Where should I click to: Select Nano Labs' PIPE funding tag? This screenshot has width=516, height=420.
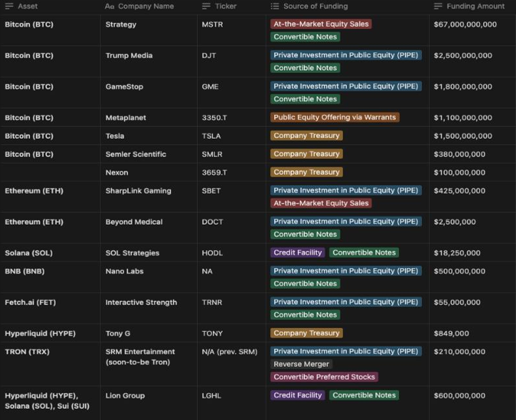tap(346, 271)
